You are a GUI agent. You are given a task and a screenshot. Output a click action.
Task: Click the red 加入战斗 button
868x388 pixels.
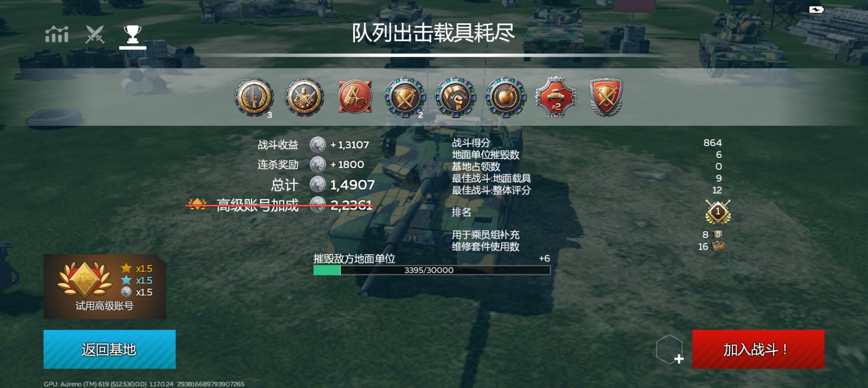(758, 349)
